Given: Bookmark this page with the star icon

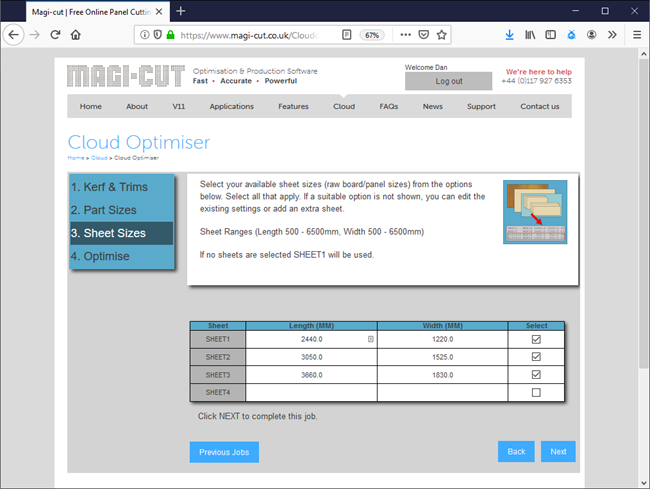Looking at the screenshot, I should pos(441,34).
